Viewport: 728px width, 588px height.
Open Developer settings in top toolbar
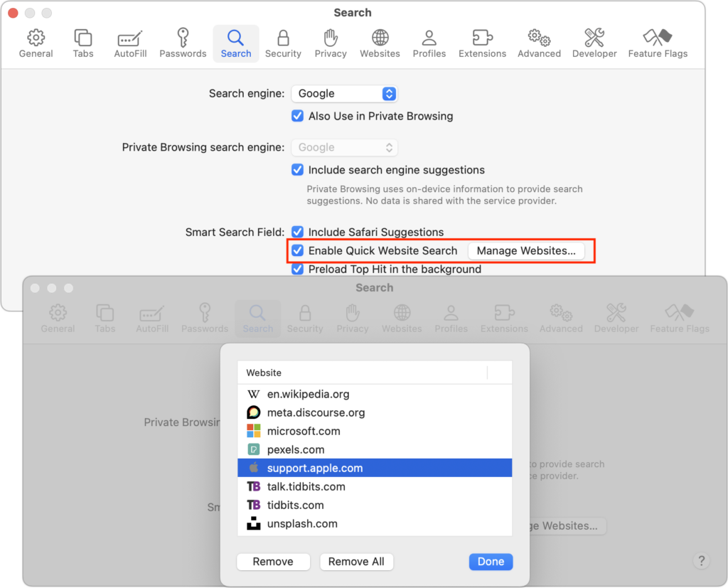pos(594,43)
